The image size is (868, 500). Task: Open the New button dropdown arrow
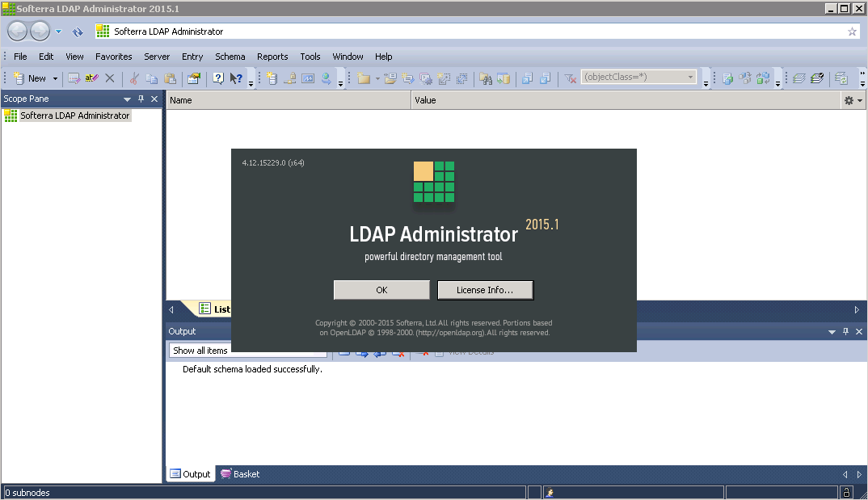click(x=55, y=78)
